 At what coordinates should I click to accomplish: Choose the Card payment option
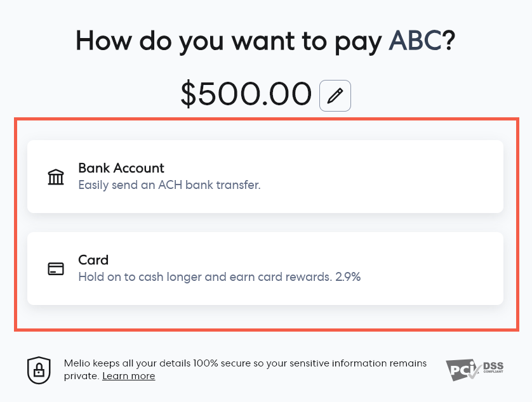[265, 268]
